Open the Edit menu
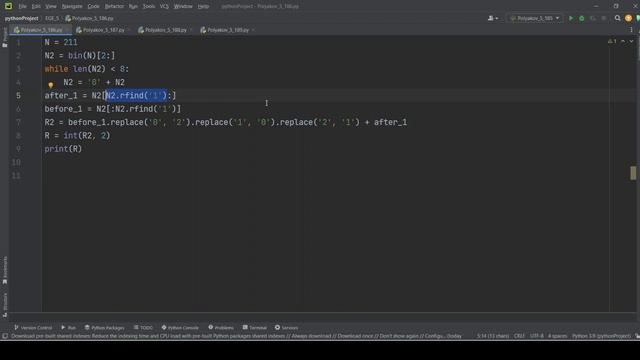Screen dimensions: 640x360 click(36, 7)
